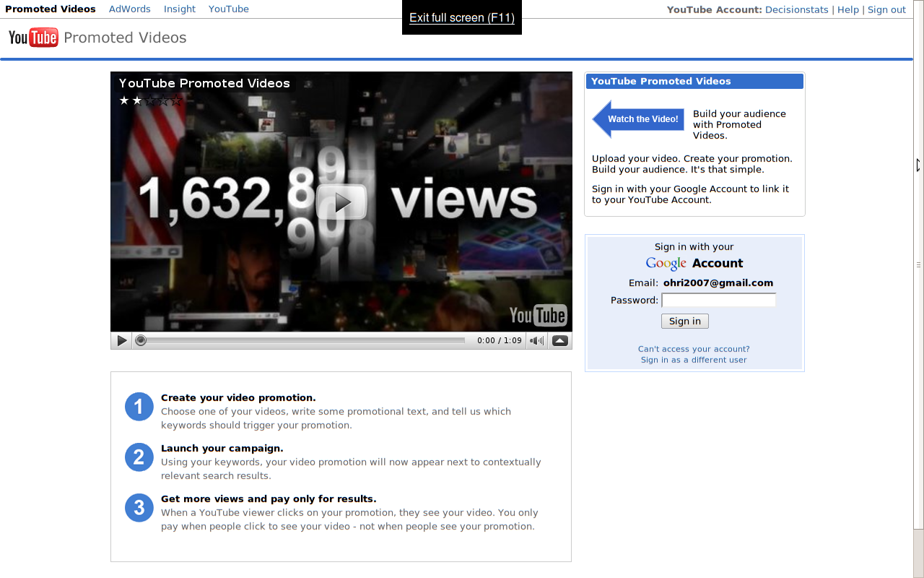The image size is (924, 578).
Task: Click the YouTube watermark on the video
Action: (538, 315)
